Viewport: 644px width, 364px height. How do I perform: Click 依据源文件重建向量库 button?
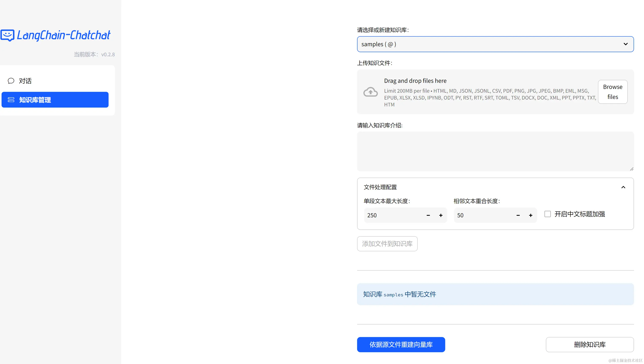click(401, 344)
